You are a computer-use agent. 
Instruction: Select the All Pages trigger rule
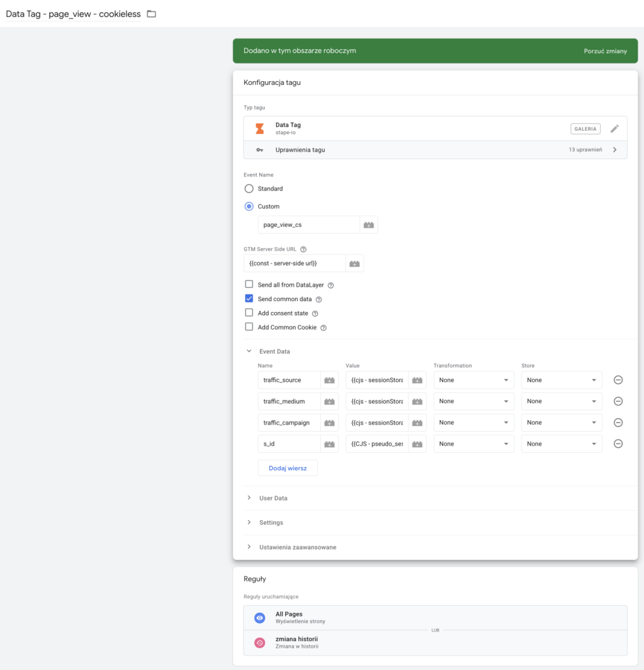click(289, 617)
